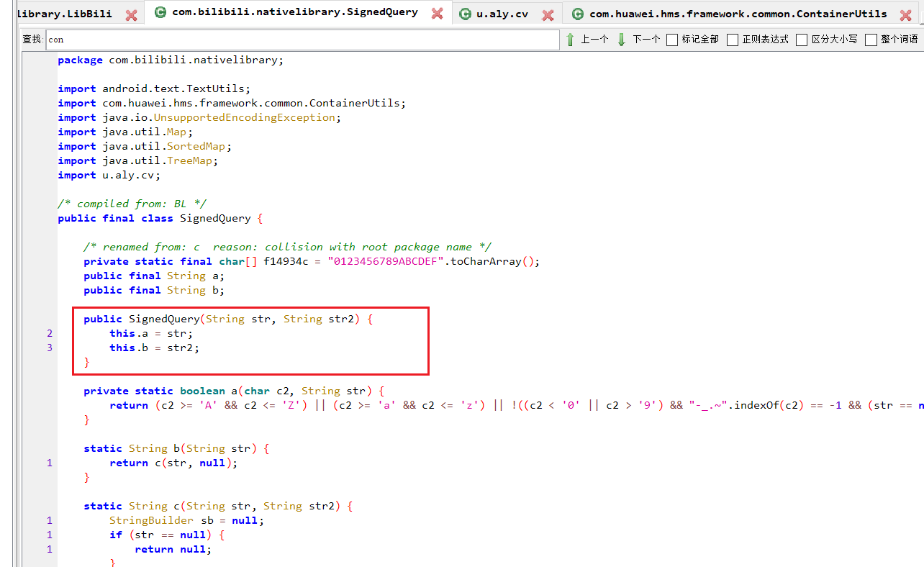
Task: Click the 'return c(str, null);' line
Action: (173, 463)
